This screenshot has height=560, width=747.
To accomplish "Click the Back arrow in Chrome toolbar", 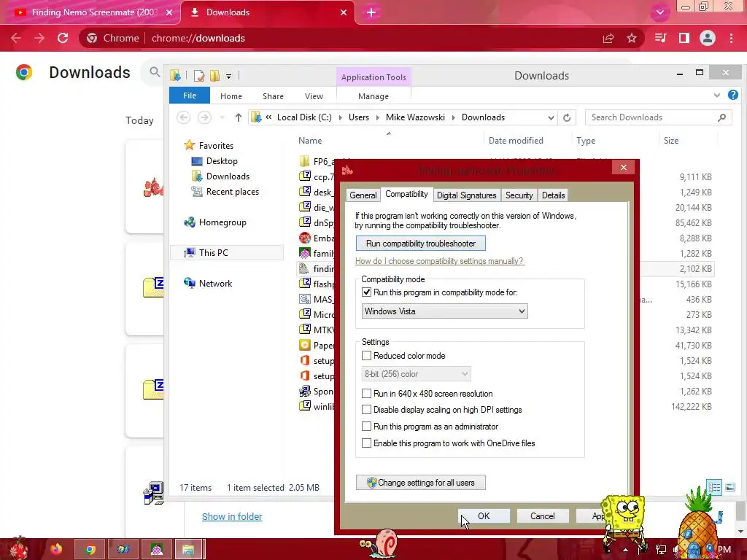I will coord(16,38).
